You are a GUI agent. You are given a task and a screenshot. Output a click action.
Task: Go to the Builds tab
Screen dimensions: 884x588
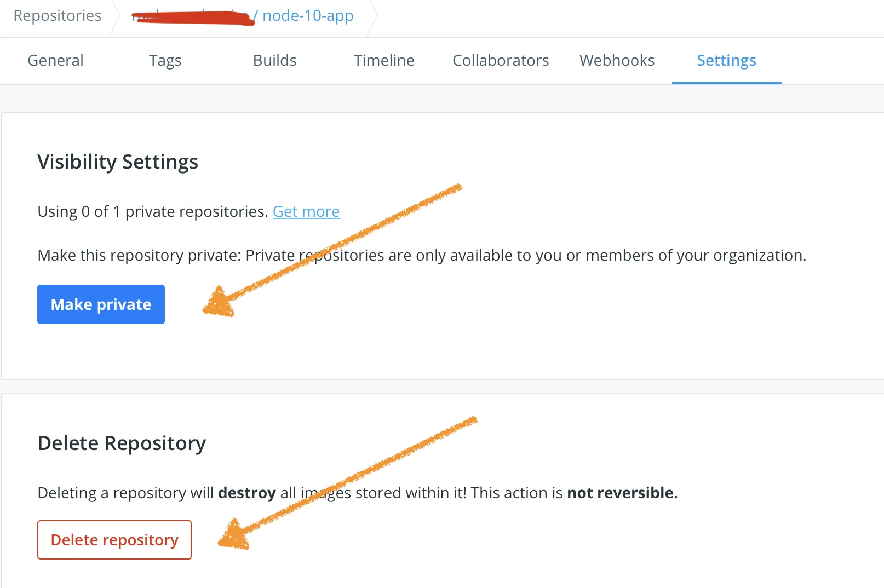coord(274,60)
